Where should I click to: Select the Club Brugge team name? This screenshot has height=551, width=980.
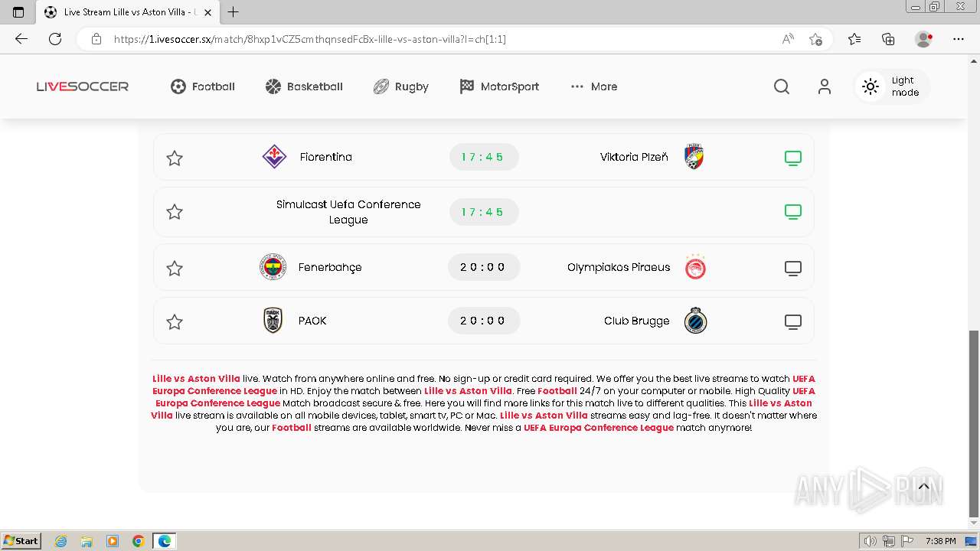[636, 321]
